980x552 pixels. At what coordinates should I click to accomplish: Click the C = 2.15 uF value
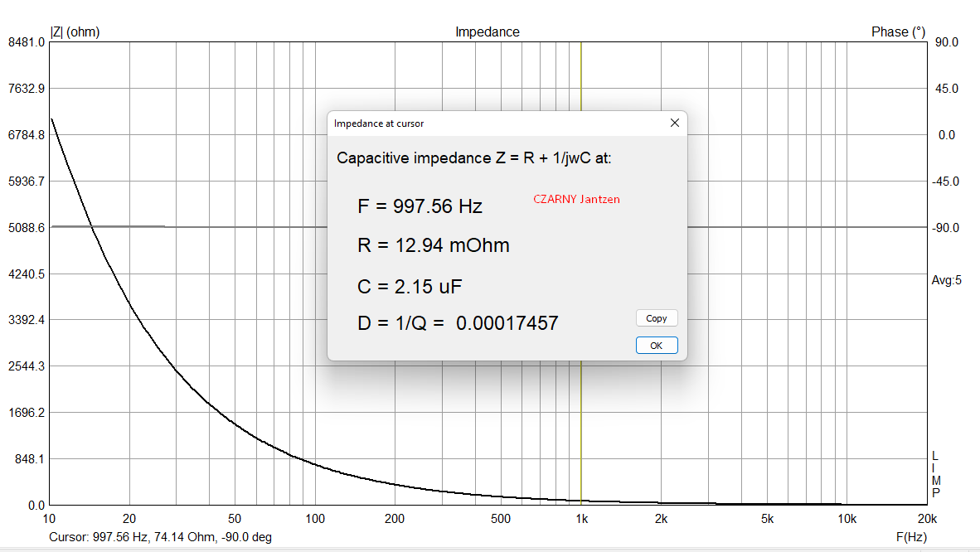point(410,286)
